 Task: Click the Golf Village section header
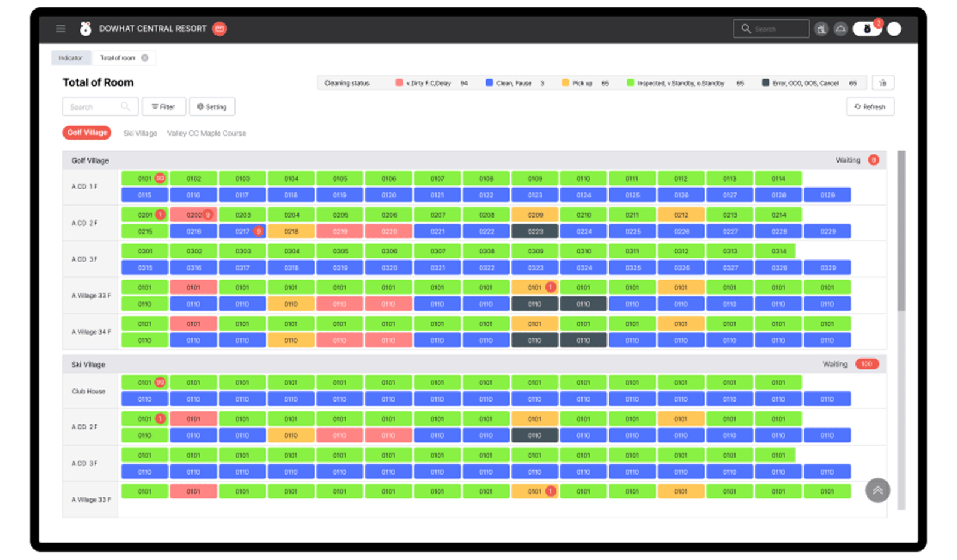474,160
